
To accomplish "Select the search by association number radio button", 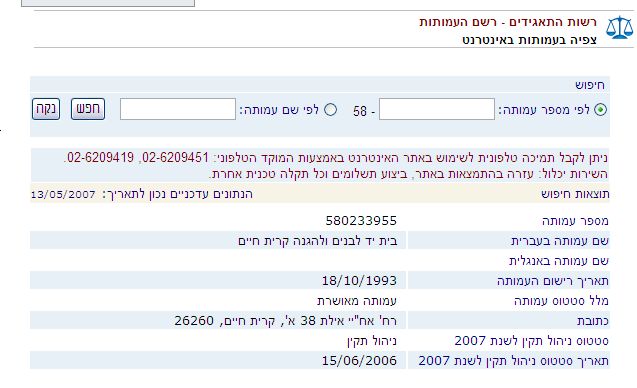I will pos(600,109).
